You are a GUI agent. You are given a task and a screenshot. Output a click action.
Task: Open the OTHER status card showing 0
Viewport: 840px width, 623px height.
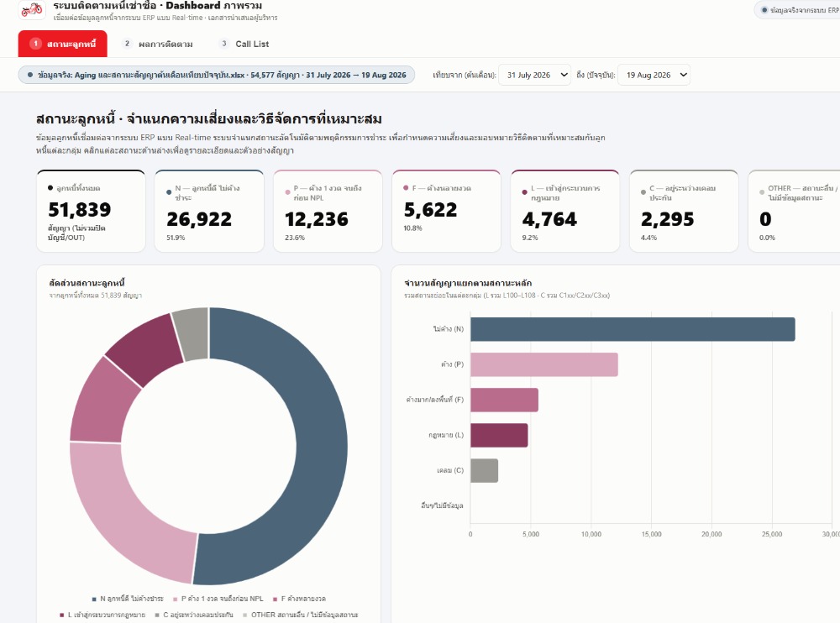(x=794, y=211)
